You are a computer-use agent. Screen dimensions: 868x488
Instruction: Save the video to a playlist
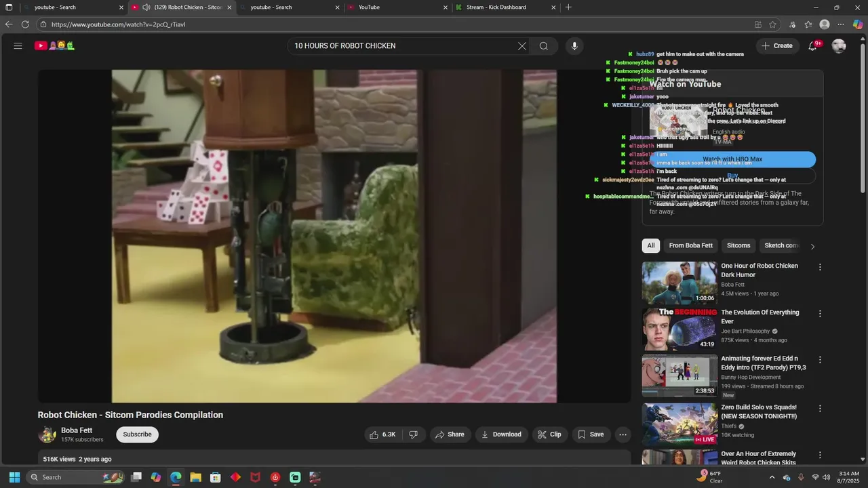591,434
